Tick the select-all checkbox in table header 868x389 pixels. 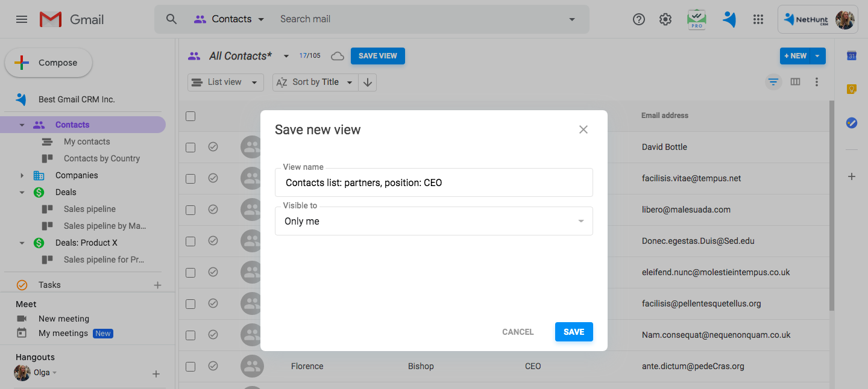click(x=190, y=116)
